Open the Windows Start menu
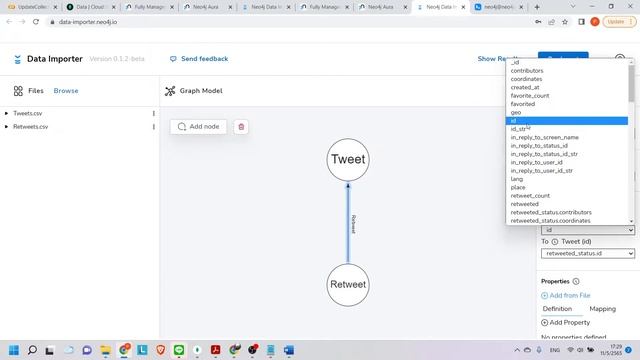Screen dimensions: 640x360 point(14,350)
